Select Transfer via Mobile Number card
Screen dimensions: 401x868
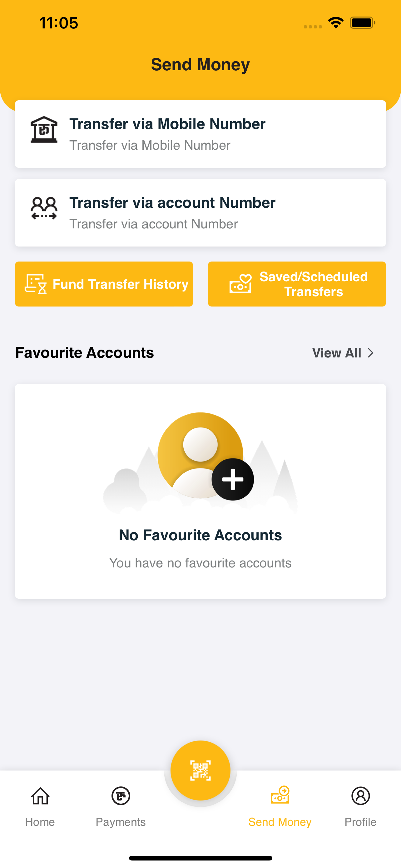[200, 134]
